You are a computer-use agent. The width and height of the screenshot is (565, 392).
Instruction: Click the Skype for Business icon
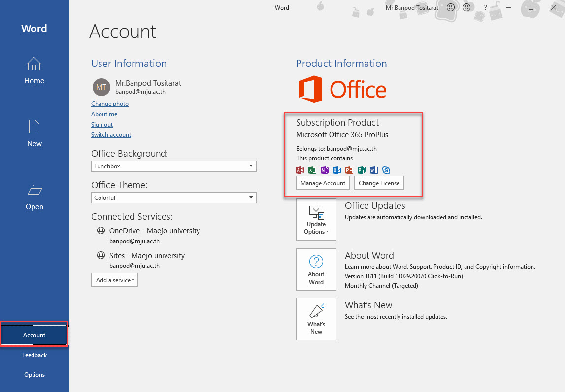coord(386,170)
